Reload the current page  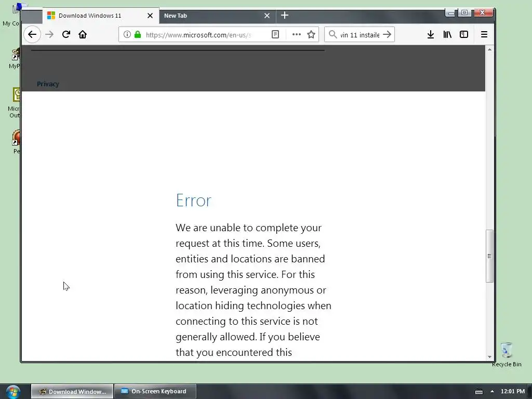coord(66,34)
